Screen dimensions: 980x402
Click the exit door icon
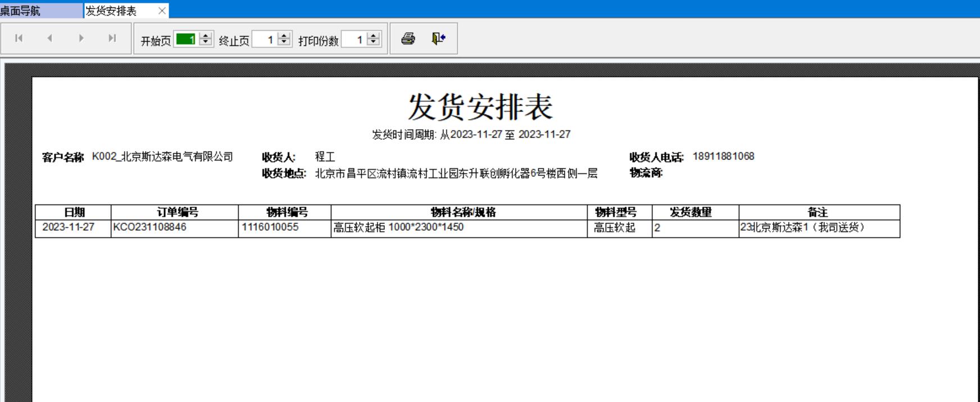click(438, 38)
